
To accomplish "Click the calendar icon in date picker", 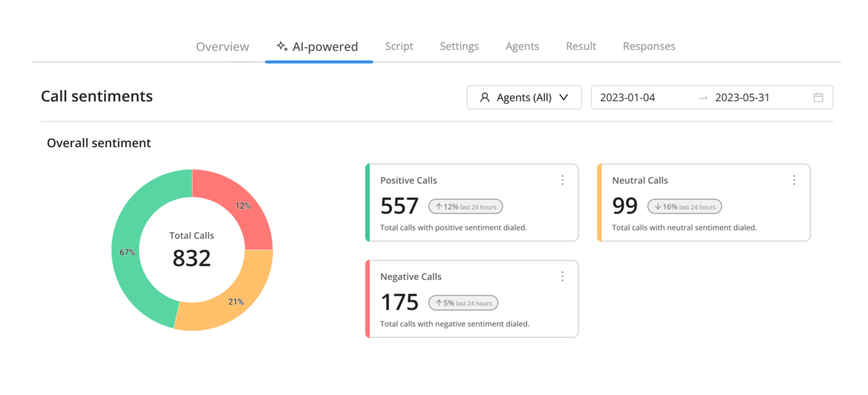I will click(x=818, y=97).
